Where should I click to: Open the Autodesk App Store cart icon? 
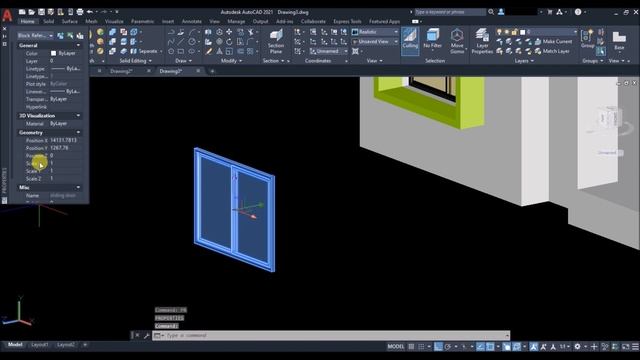click(550, 12)
